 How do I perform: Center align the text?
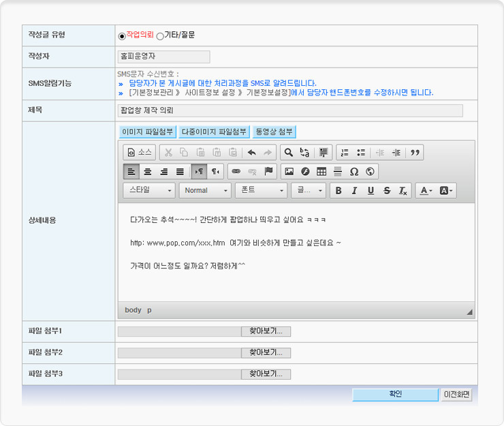148,172
